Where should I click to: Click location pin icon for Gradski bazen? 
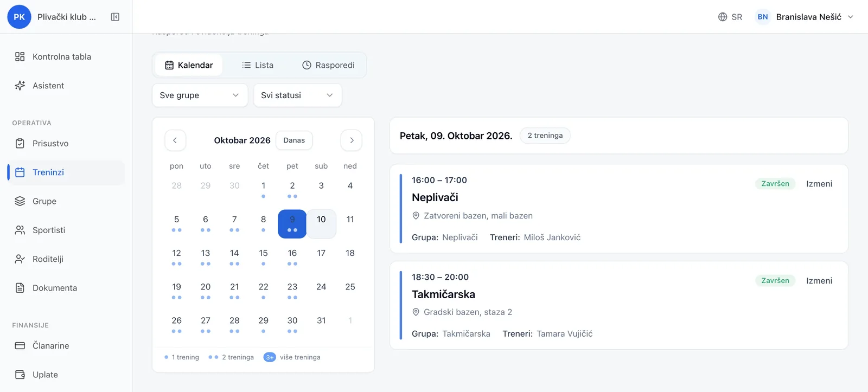pos(416,312)
